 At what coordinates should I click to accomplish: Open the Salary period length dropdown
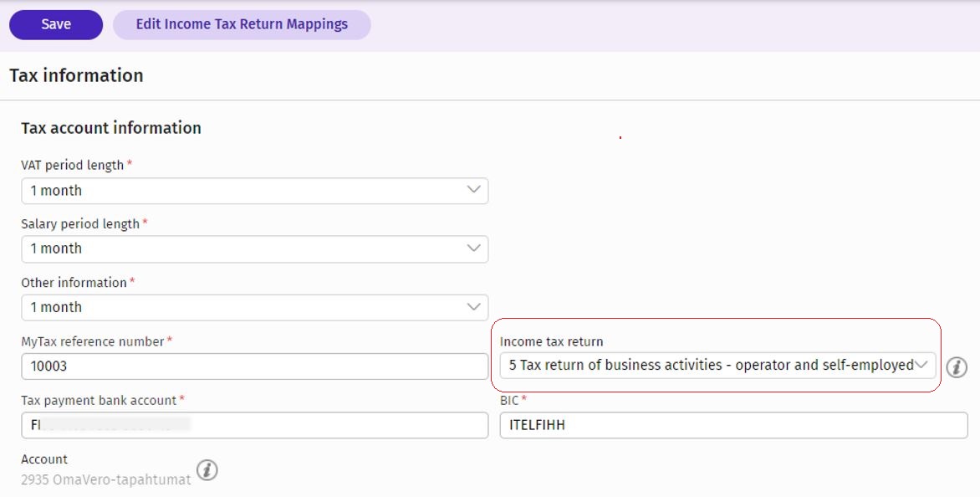tap(254, 248)
